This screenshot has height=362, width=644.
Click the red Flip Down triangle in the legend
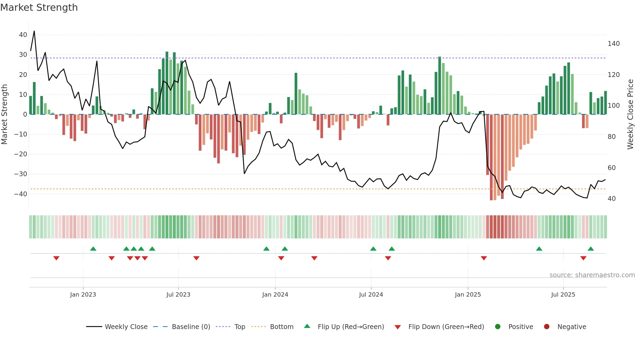pyautogui.click(x=398, y=327)
